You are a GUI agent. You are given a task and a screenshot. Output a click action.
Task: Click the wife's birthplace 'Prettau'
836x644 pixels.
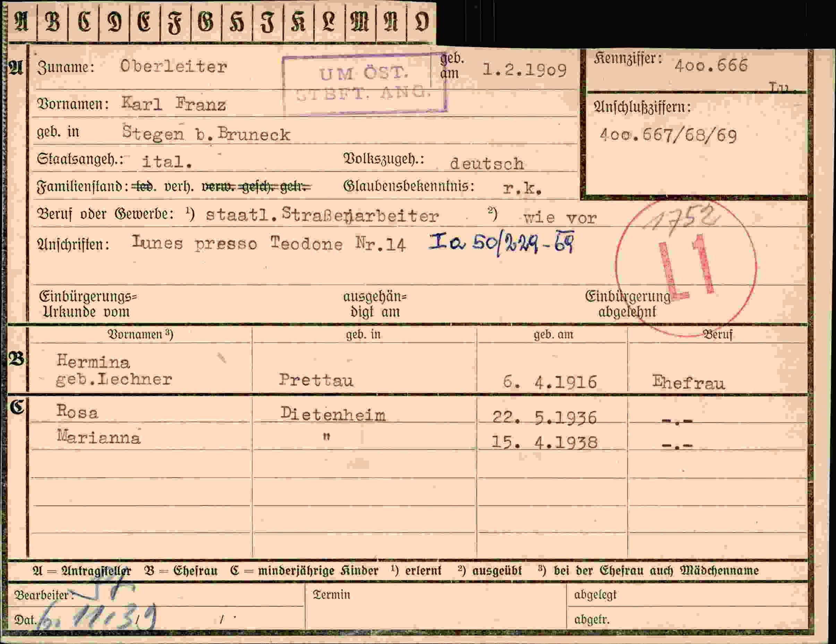pos(316,380)
